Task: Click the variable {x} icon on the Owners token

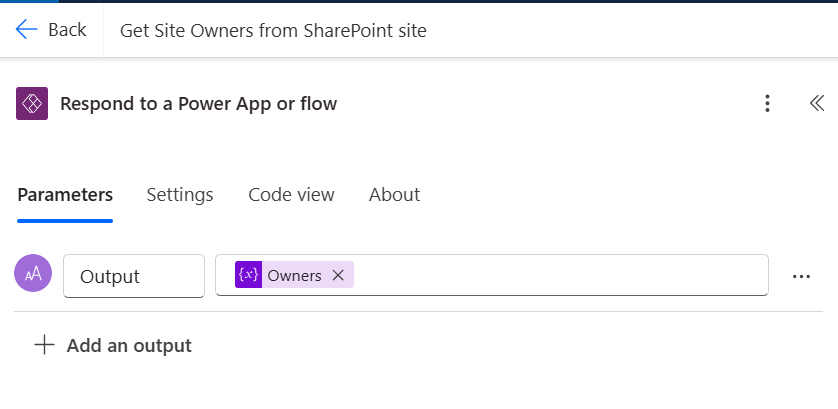Action: point(248,276)
